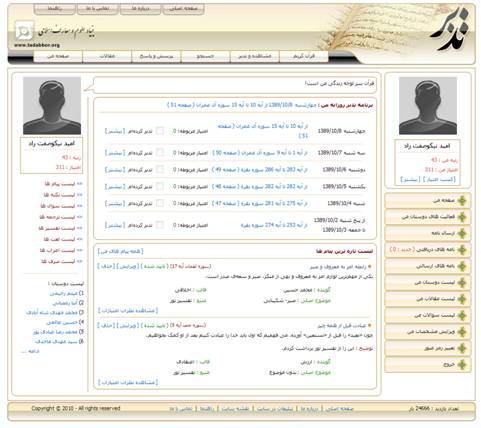Screen dimensions: 481x428
Task: Open the قرآن کریم navigation tab
Action: click(304, 56)
